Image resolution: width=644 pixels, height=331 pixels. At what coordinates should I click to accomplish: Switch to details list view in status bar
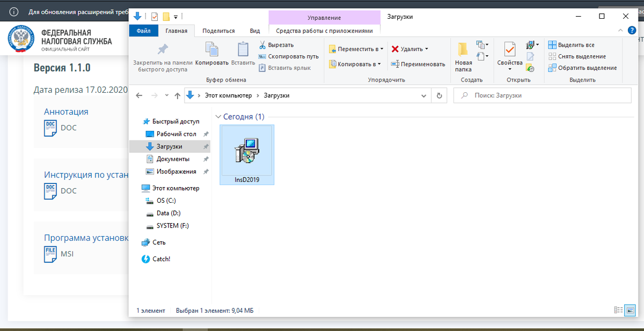click(619, 310)
